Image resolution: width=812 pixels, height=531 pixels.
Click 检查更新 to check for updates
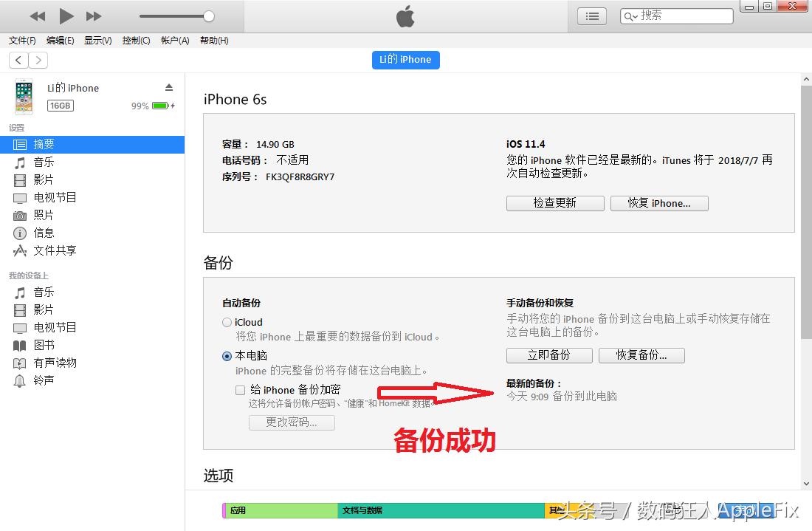tap(555, 203)
